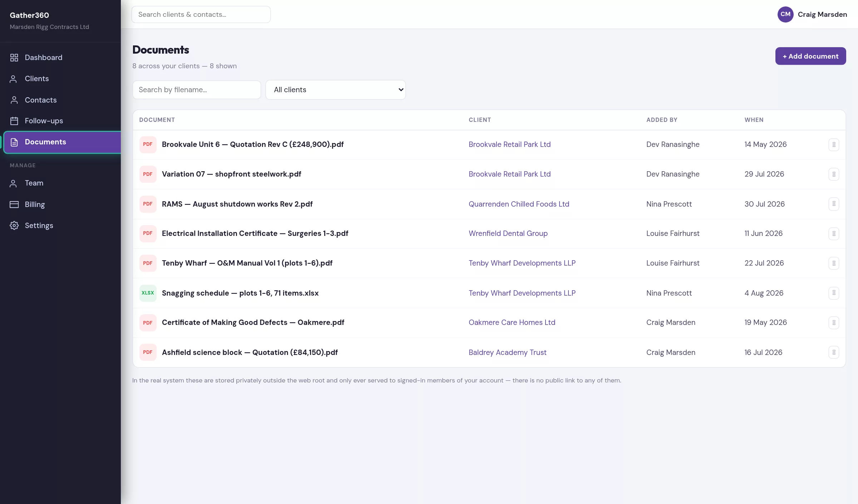
Task: Click the CM user avatar
Action: pyautogui.click(x=785, y=14)
